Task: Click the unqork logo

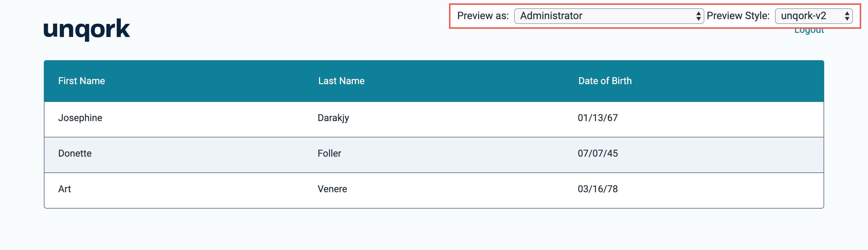Action: tap(87, 29)
